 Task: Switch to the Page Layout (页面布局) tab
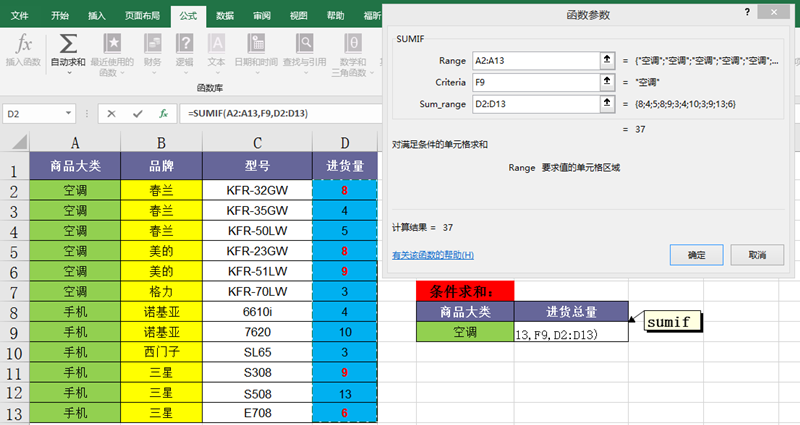(x=142, y=16)
